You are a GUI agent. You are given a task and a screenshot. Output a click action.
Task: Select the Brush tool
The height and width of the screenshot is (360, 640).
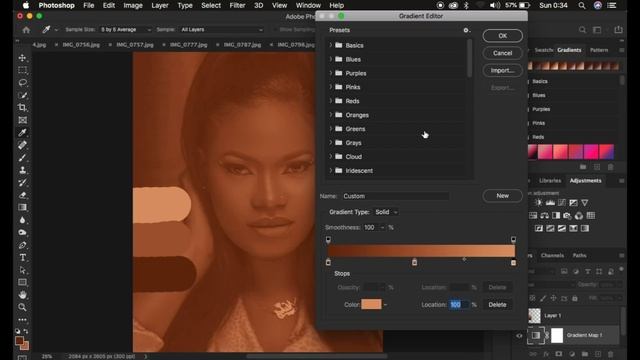pos(22,158)
